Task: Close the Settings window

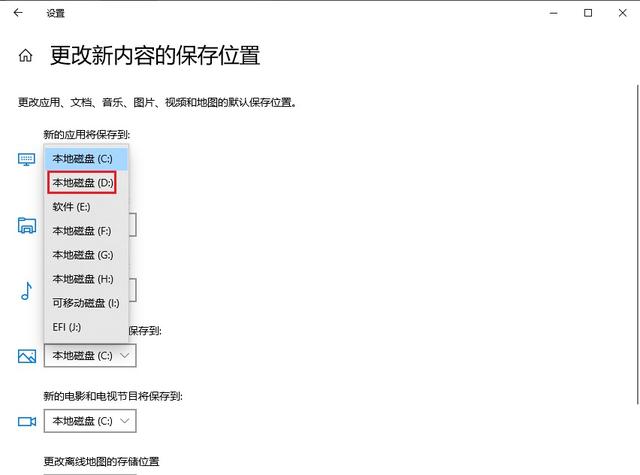Action: point(622,13)
